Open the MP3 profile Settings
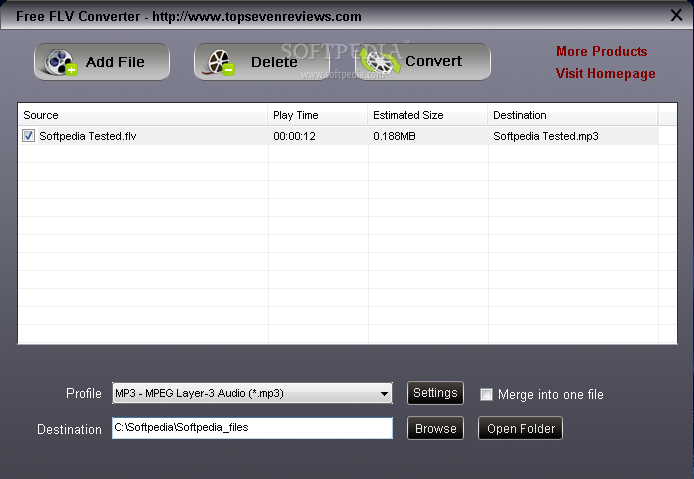 pos(435,393)
